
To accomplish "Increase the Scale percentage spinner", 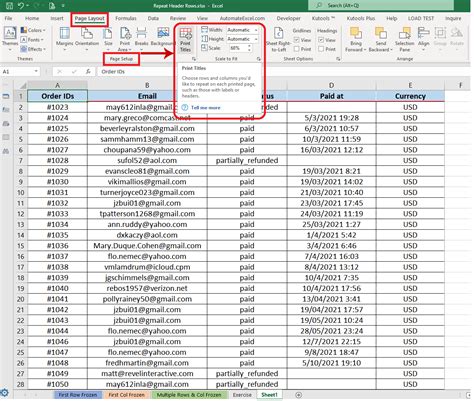I will pos(249,46).
